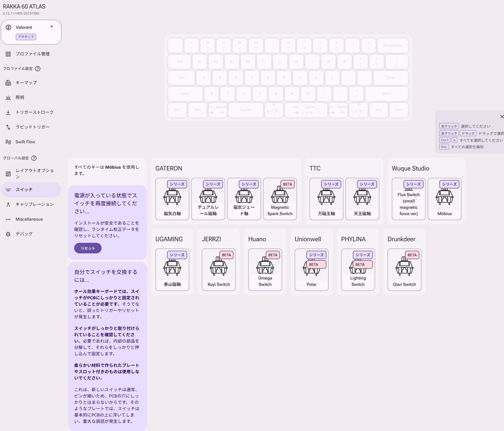Open the Miscellaneous section

[x=31, y=219]
